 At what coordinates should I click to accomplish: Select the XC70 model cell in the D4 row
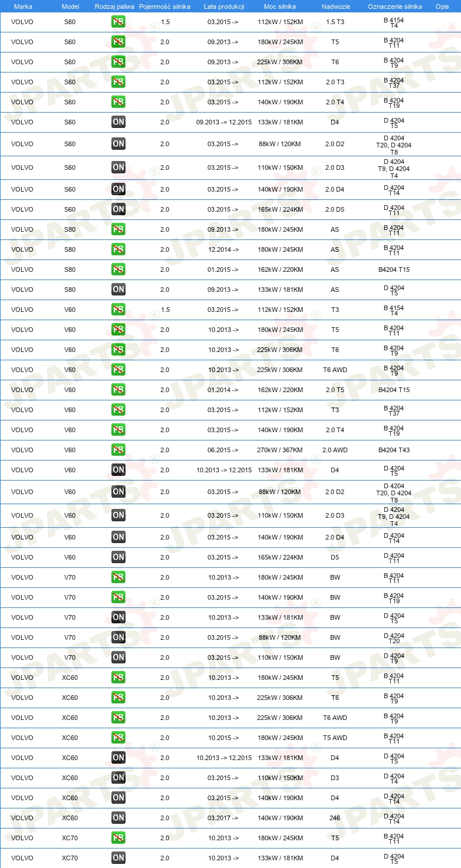click(70, 858)
